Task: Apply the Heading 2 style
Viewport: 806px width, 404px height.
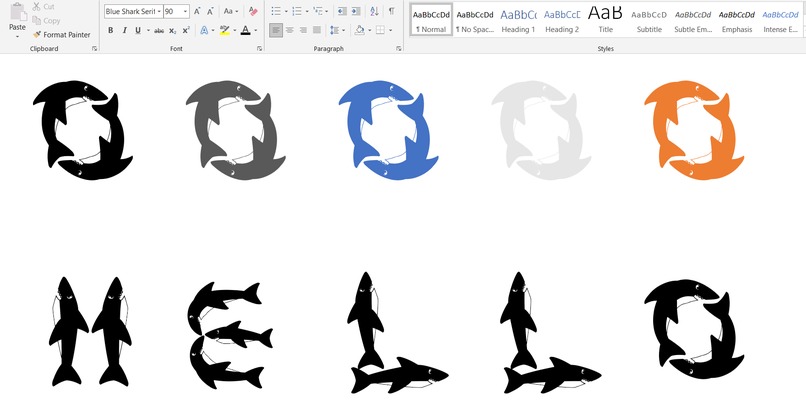Action: pyautogui.click(x=562, y=19)
